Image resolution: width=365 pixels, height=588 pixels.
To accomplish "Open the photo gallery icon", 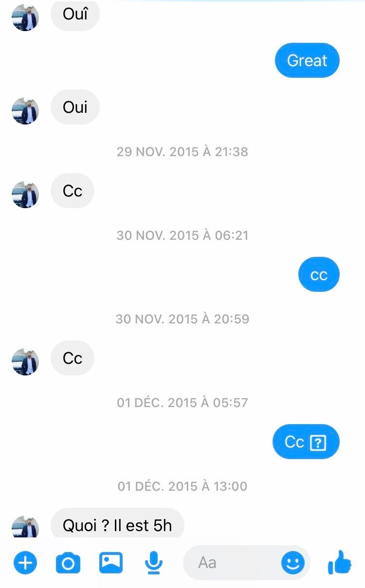I will (111, 563).
